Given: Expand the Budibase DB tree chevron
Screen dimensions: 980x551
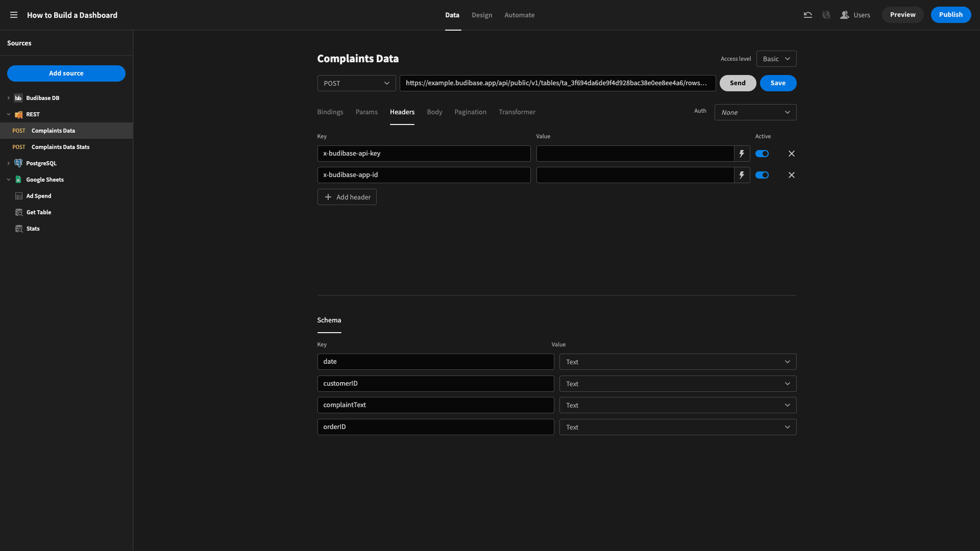Looking at the screenshot, I should (x=8, y=98).
